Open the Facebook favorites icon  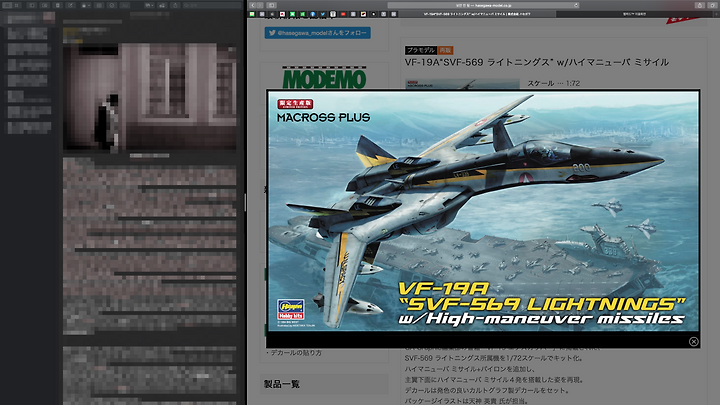(x=312, y=14)
